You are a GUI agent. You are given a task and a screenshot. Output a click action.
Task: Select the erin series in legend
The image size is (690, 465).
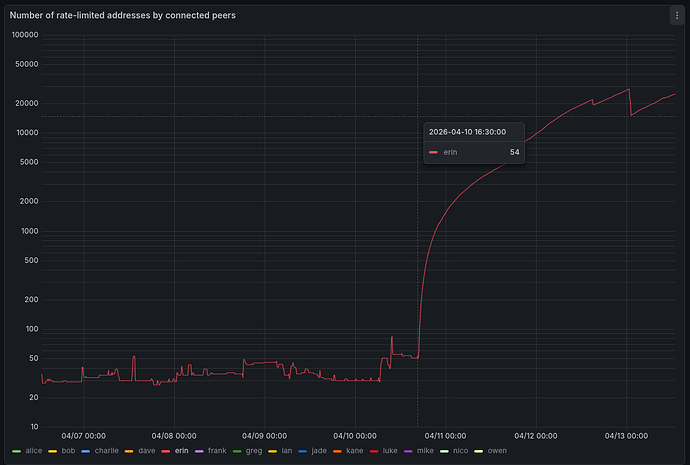[181, 451]
